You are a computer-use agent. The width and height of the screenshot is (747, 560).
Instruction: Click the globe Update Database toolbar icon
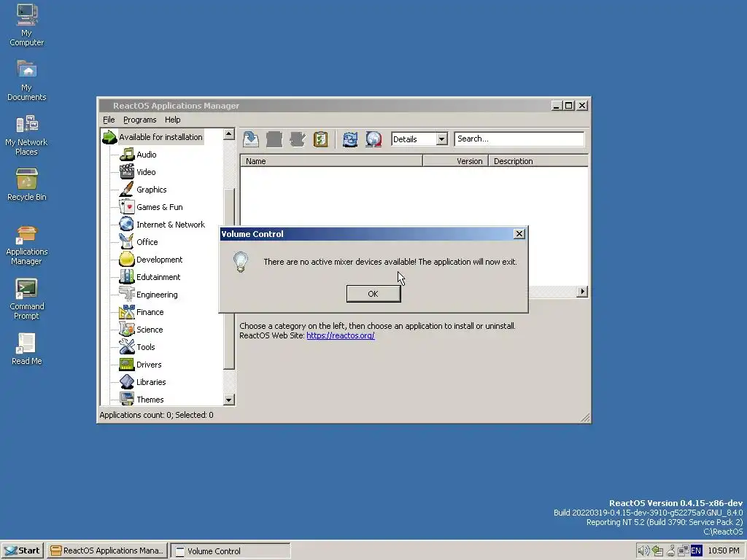373,139
